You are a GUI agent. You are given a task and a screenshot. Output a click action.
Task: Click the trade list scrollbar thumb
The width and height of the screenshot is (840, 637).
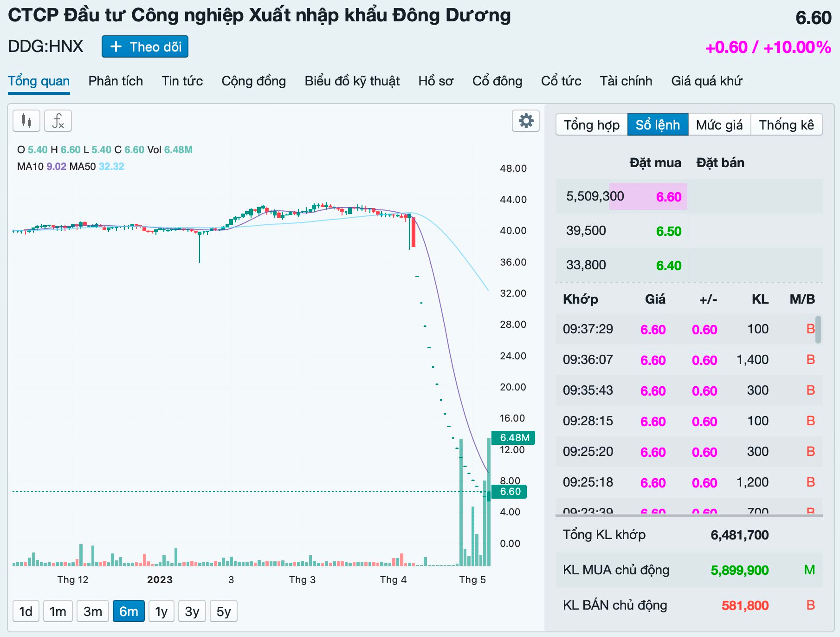(x=818, y=330)
